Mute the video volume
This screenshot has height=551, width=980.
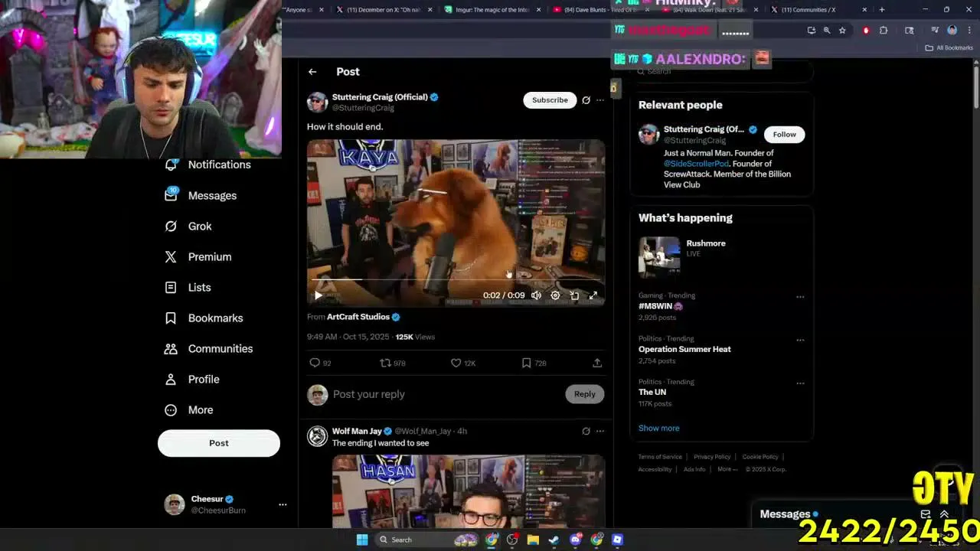(536, 295)
